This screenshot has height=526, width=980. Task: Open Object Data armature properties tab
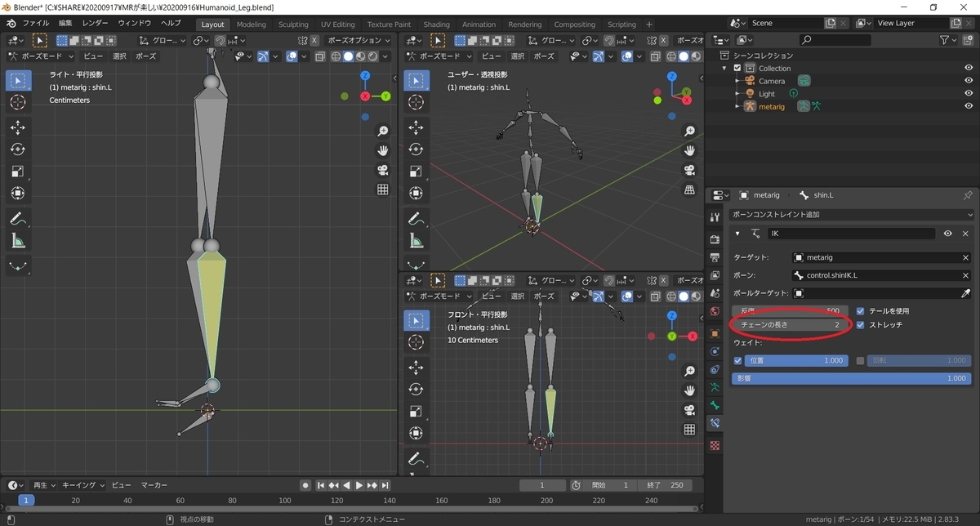(x=715, y=387)
